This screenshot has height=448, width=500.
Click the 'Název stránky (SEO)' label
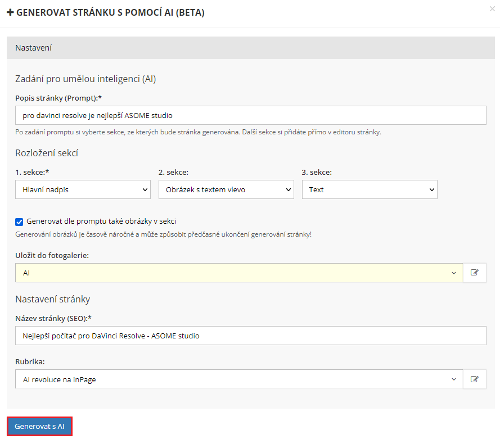(53, 319)
